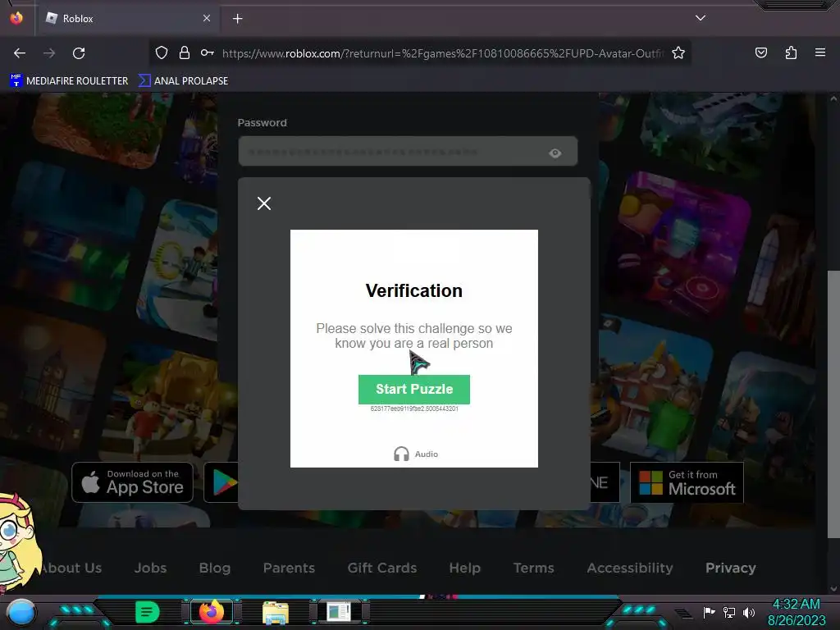Click the headphones icon beside Audio
840x630 pixels.
401,454
